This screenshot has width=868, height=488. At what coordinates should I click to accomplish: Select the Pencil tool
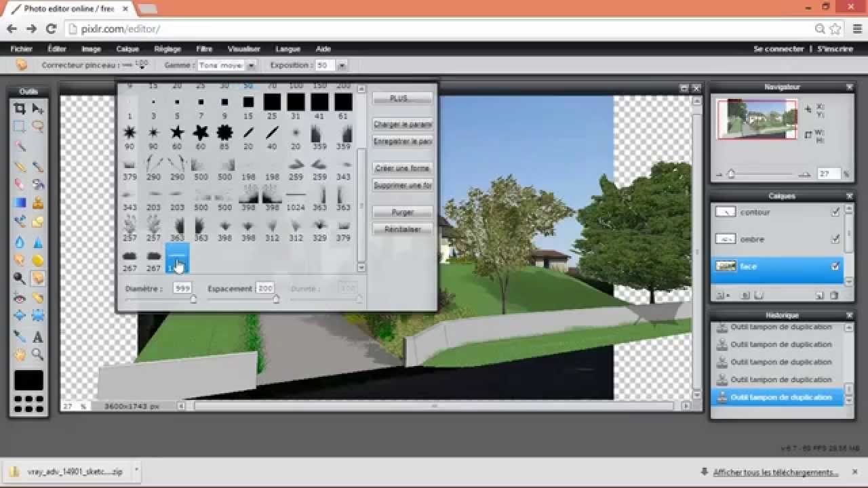20,166
